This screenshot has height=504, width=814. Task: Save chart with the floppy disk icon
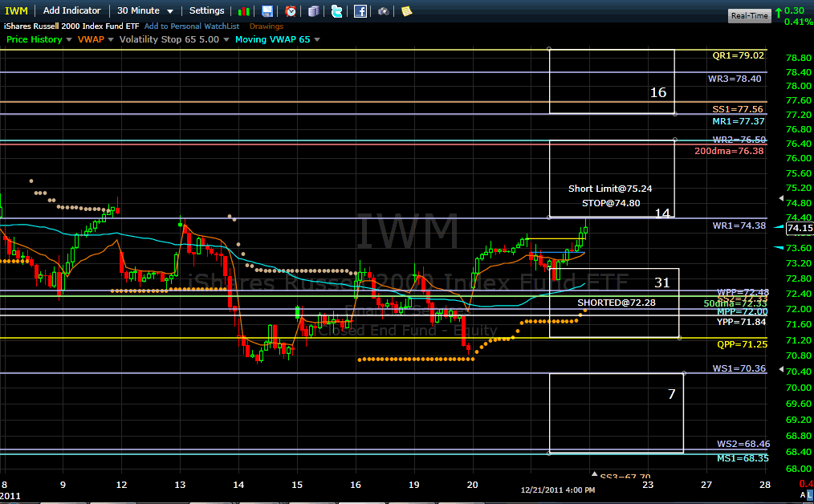(267, 11)
